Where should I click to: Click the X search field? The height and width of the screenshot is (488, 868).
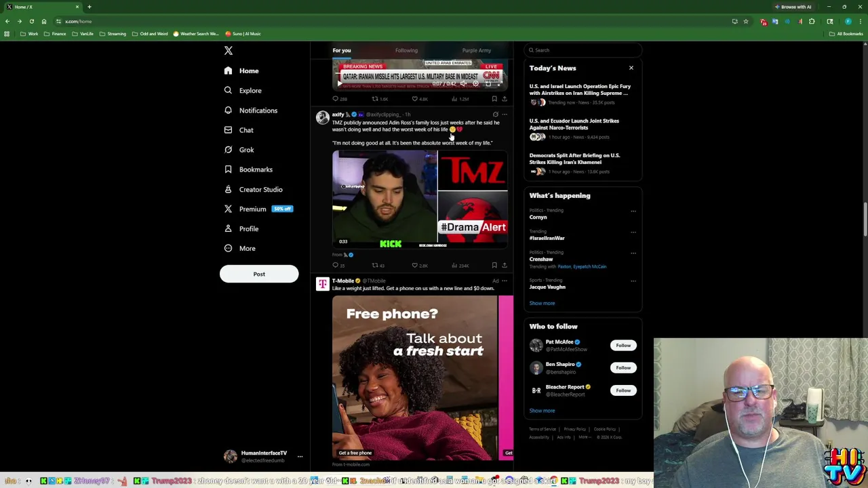coord(583,50)
